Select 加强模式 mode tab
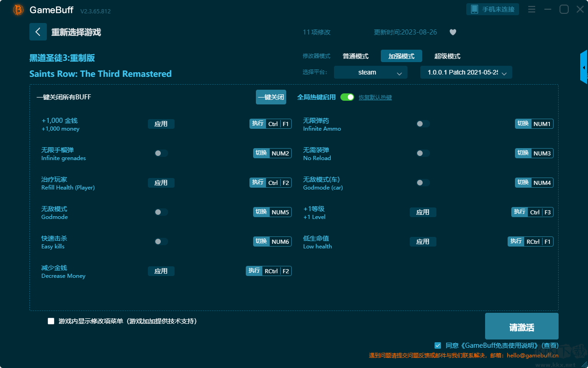The width and height of the screenshot is (588, 368). pos(401,56)
